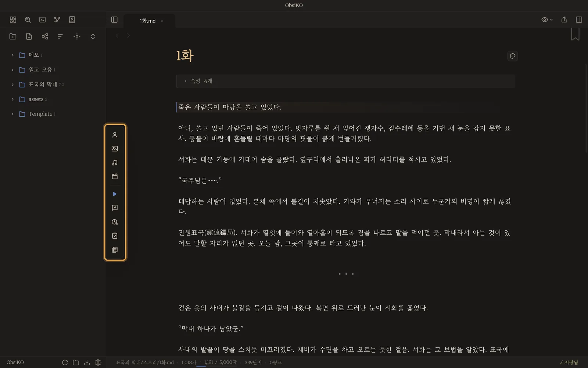Open the folder icon in bottom status bar
The height and width of the screenshot is (368, 588).
[x=76, y=362]
